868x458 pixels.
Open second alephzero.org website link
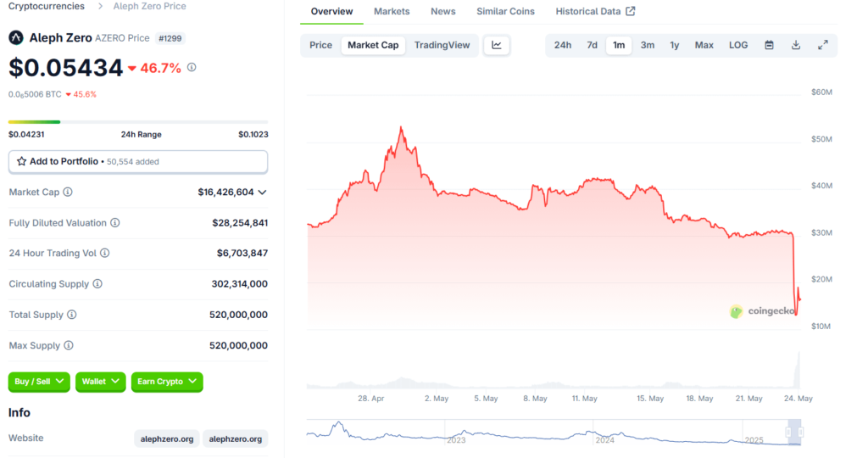tap(236, 438)
